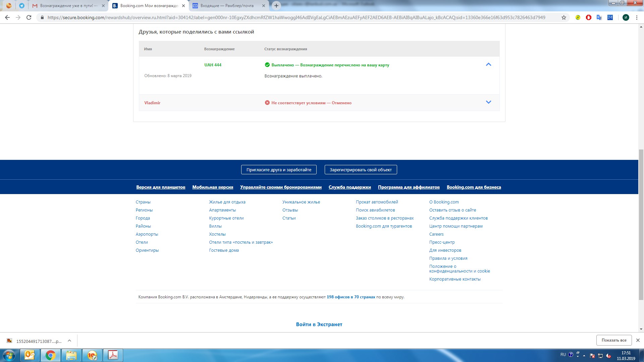Open the Правила и условия link
This screenshot has height=362, width=644.
[448, 258]
